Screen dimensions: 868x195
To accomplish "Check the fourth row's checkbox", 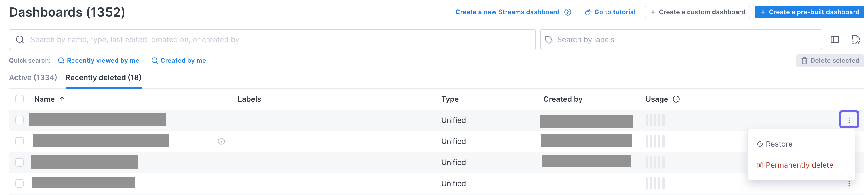I will [x=19, y=183].
